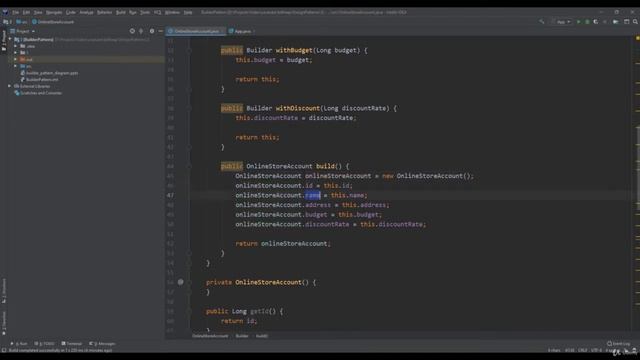The image size is (640, 360).
Task: Fold the withBudget method in gutter
Action: click(x=189, y=50)
